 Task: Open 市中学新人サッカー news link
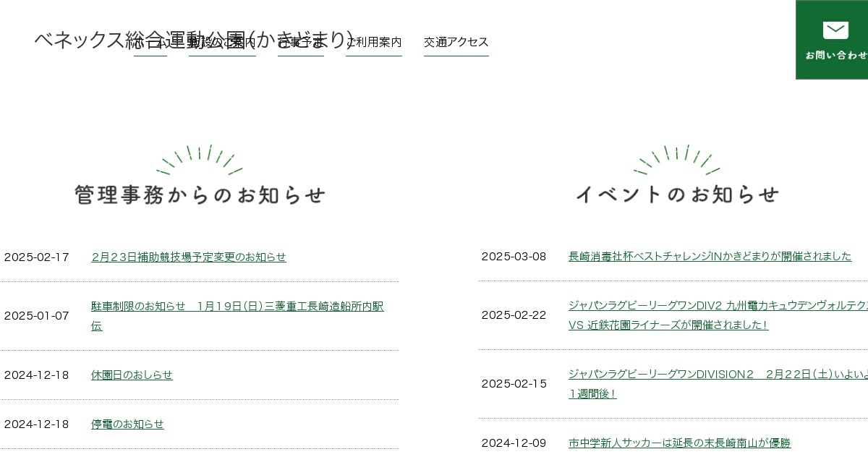click(x=679, y=443)
